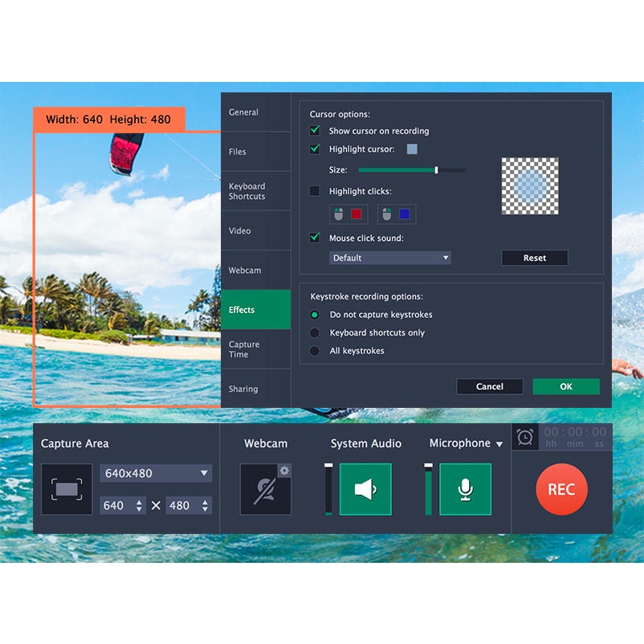Toggle the microphone recording icon

[x=465, y=489]
